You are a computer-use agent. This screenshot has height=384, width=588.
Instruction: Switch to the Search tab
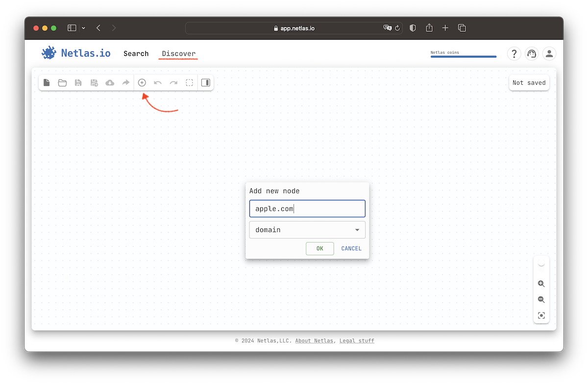pyautogui.click(x=136, y=53)
